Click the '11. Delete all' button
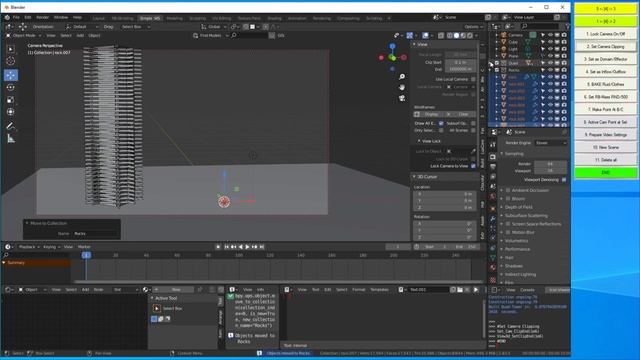Screen dimensions: 640x360 [606, 160]
